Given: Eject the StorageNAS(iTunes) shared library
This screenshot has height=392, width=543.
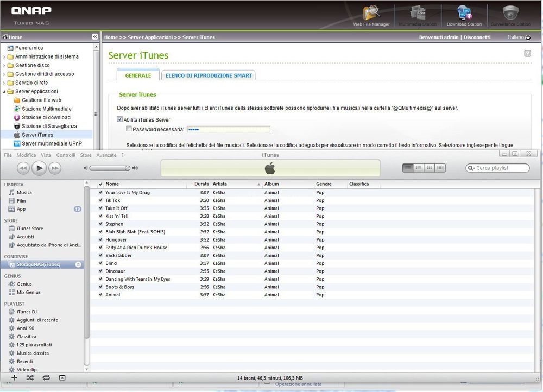Looking at the screenshot, I should point(78,264).
